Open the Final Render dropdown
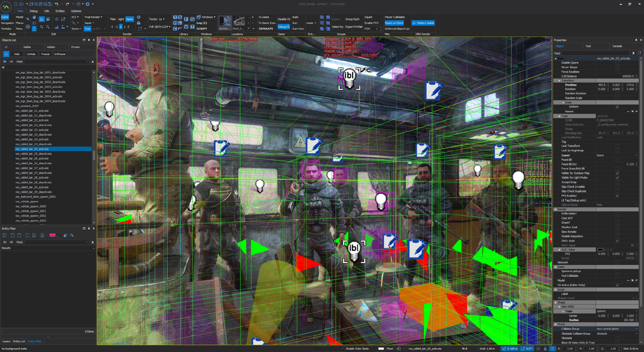The width and height of the screenshot is (644, 352). tap(93, 17)
